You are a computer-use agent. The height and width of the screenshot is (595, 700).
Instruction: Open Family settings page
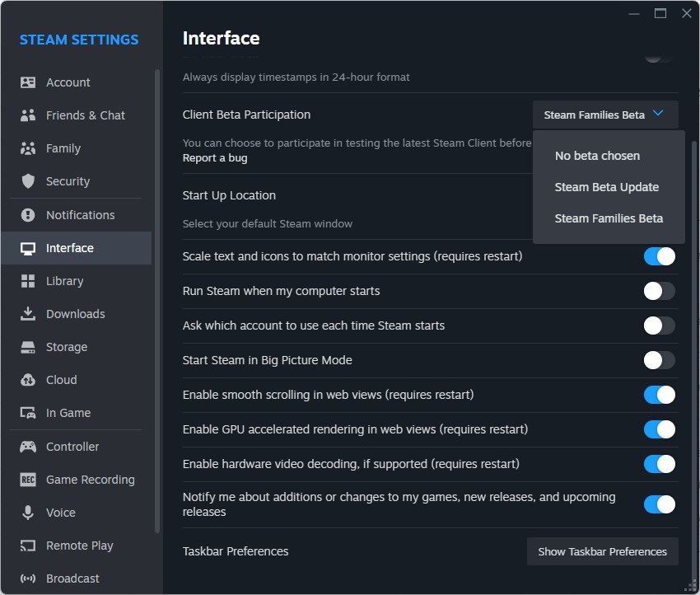tap(63, 148)
